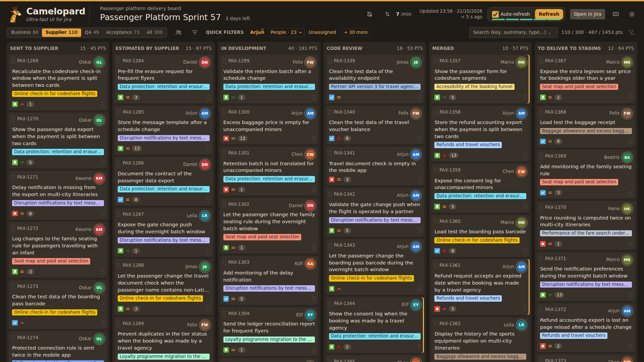Expand the + 30 more quick filters
This screenshot has width=644, height=362.
pyautogui.click(x=356, y=32)
